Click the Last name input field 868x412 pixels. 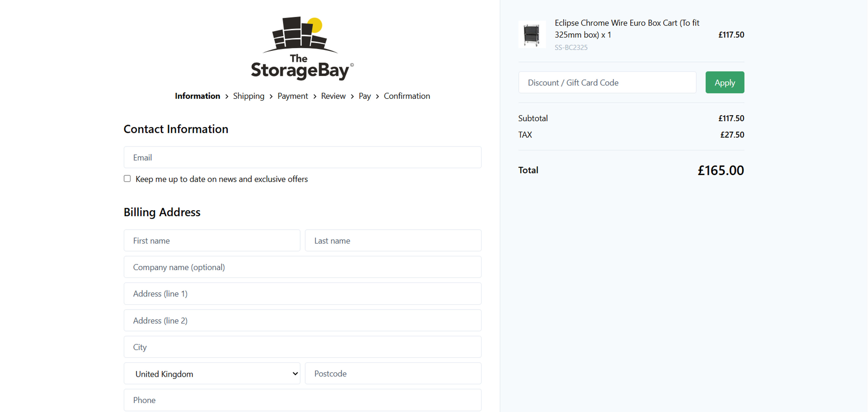(393, 240)
